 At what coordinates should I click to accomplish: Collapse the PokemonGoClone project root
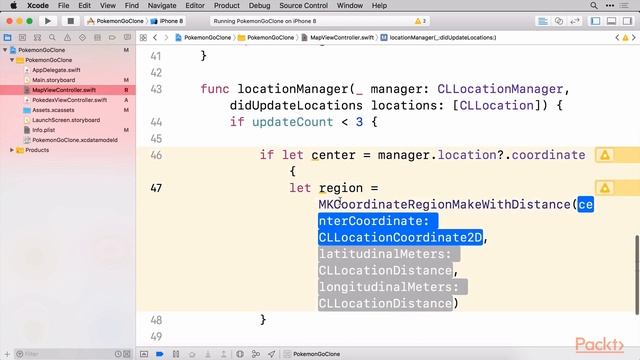[x=5, y=50]
